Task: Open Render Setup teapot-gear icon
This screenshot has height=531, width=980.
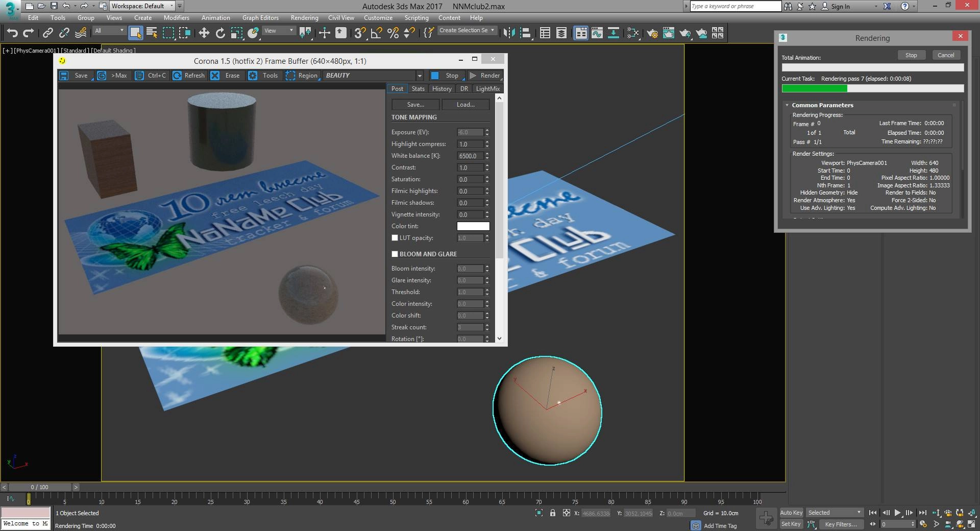Action: (x=652, y=33)
